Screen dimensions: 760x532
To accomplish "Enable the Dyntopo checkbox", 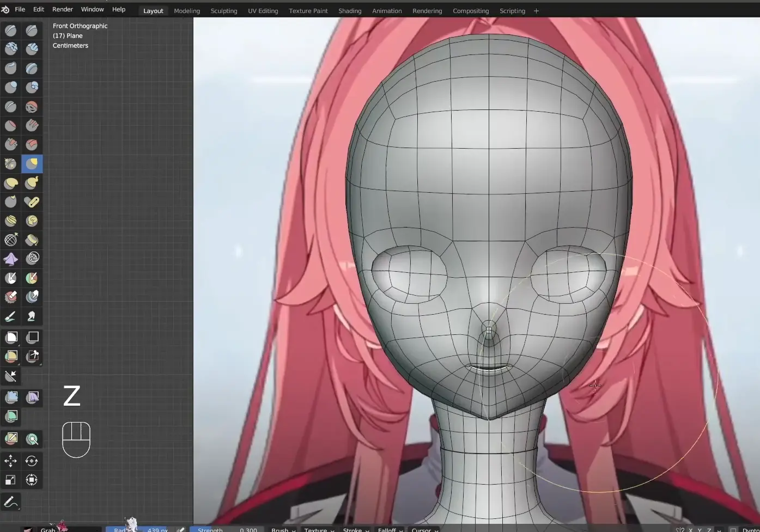I will (x=733, y=529).
